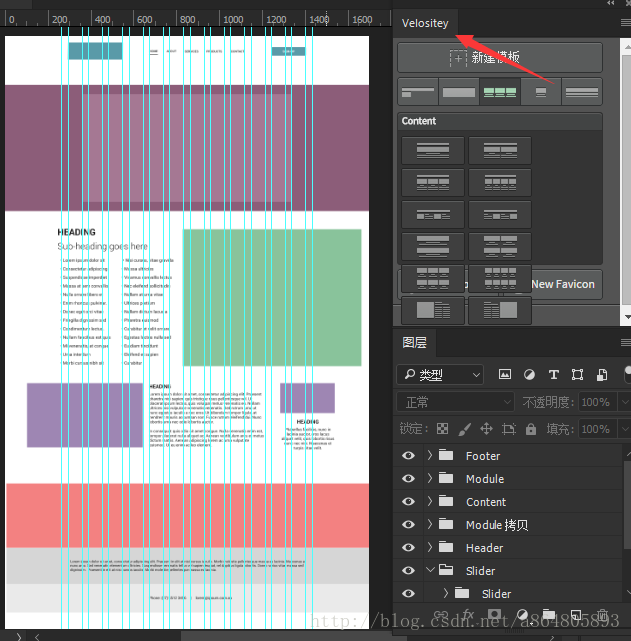Screen dimensions: 631x641
Task: Insert the text-left image-right content layout
Action: (500, 310)
